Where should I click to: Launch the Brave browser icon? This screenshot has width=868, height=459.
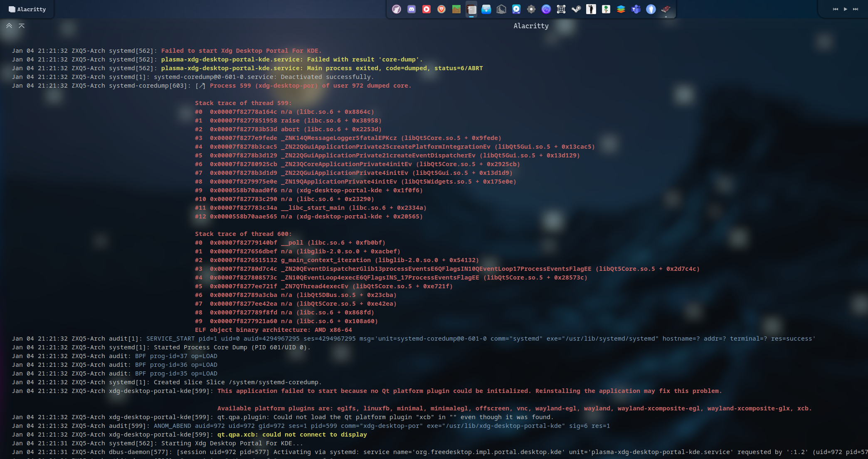[442, 9]
